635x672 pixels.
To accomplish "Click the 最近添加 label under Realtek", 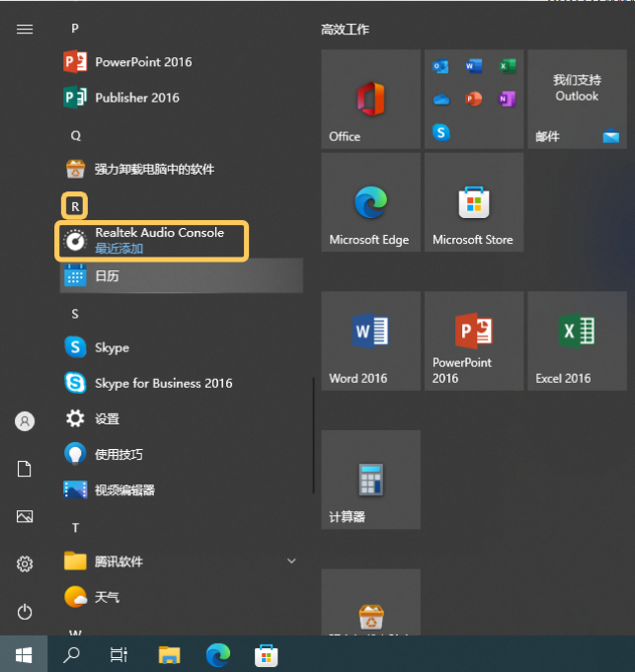I will [119, 249].
